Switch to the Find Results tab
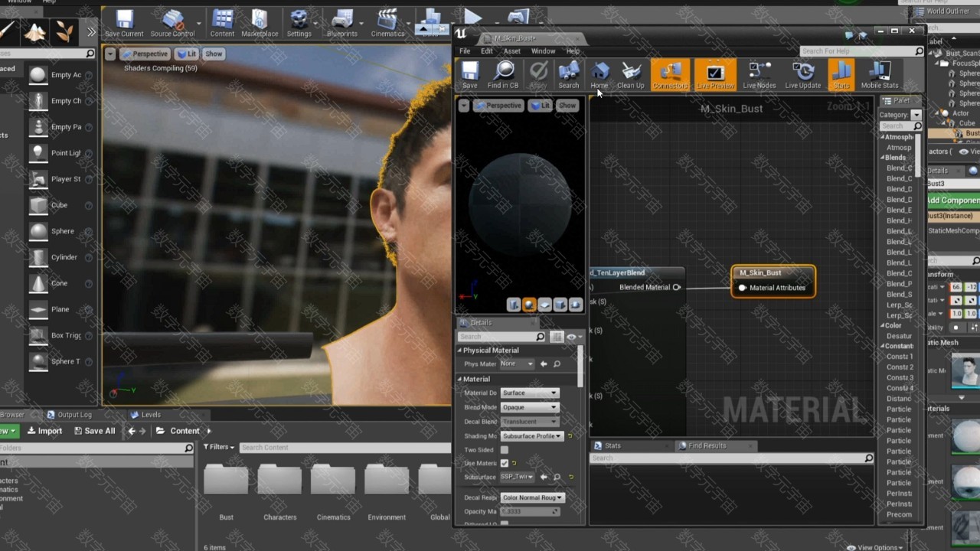Image resolution: width=980 pixels, height=551 pixels. (706, 445)
